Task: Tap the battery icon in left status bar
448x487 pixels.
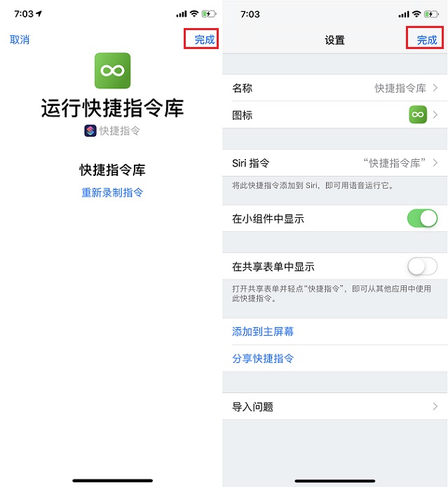Action: click(x=209, y=14)
